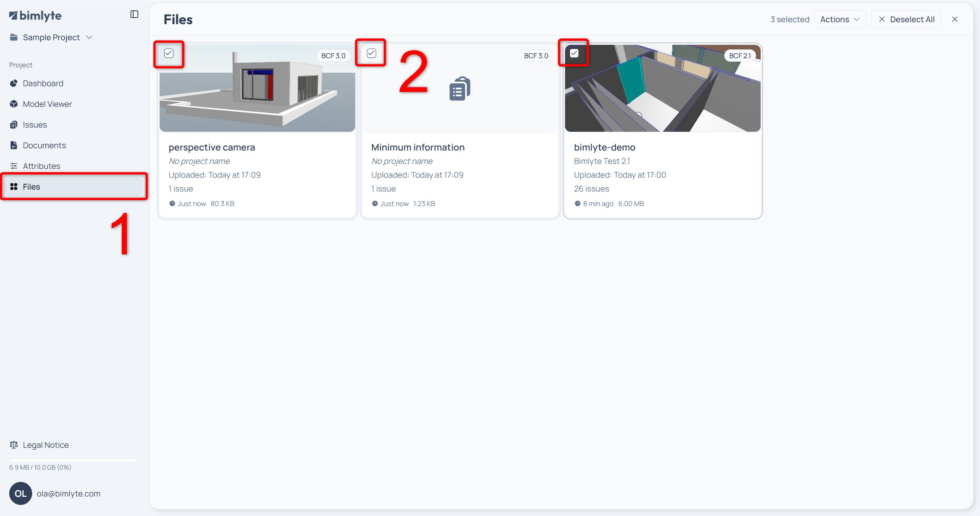Click "26 issues" text
Screen dimensions: 980x516
591,188
